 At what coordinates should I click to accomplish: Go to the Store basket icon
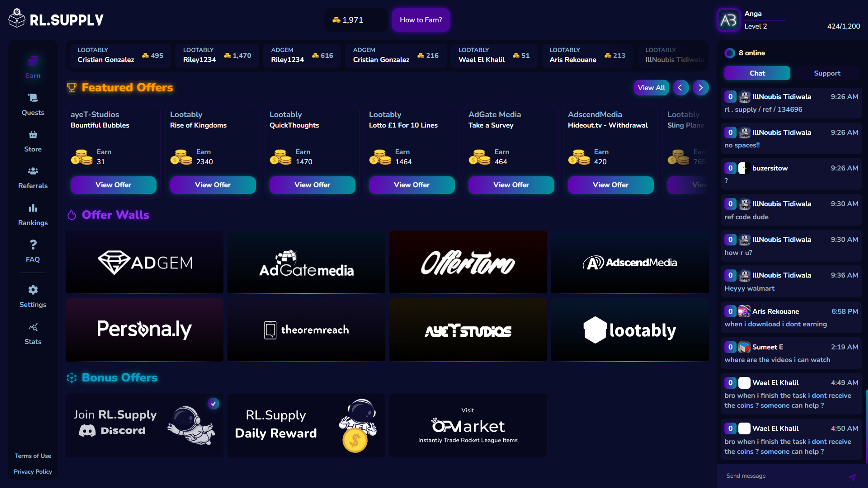tap(33, 135)
